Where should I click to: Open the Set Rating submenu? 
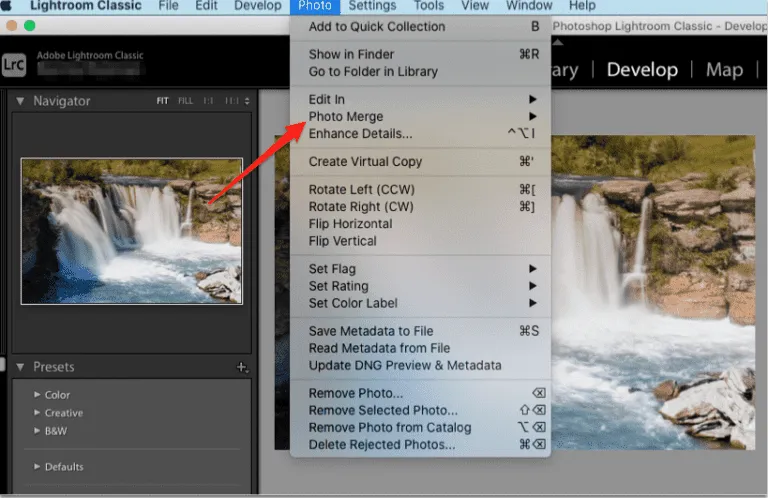(420, 286)
